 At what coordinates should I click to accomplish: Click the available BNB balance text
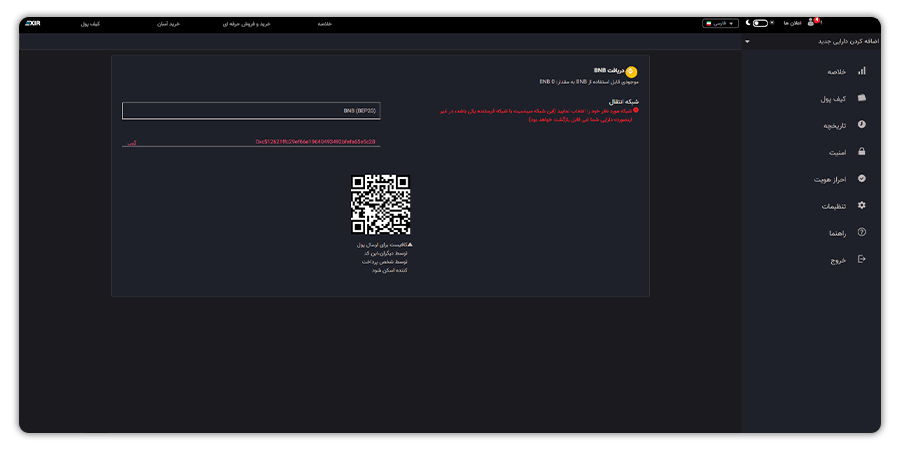pyautogui.click(x=589, y=82)
